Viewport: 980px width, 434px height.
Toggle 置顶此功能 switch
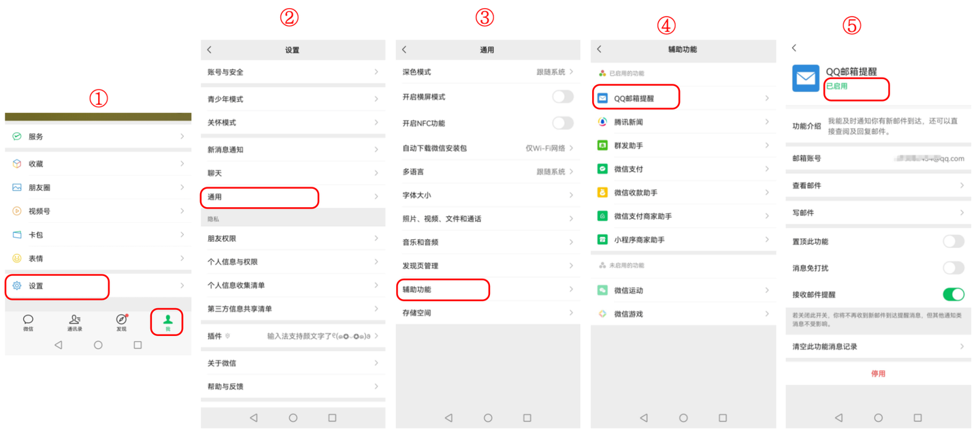953,241
